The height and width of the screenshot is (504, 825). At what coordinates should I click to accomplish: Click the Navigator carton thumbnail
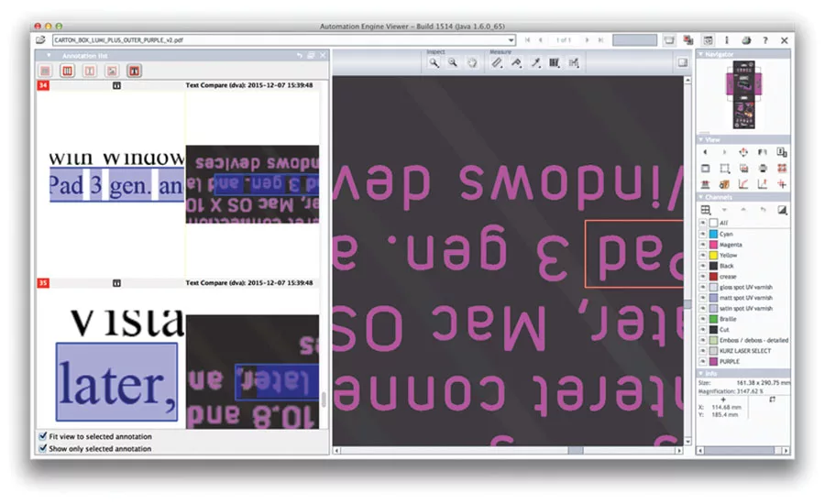point(743,95)
